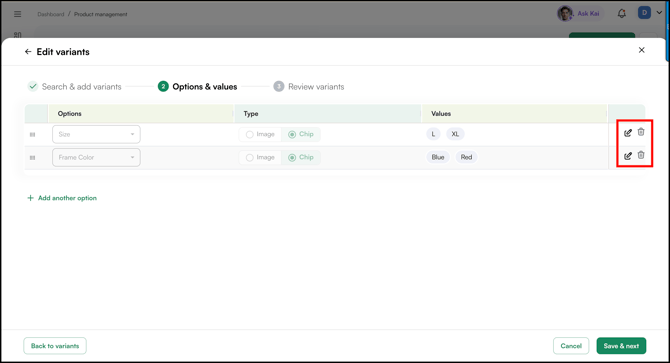The height and width of the screenshot is (363, 670).
Task: Select the Chip radio for Size
Action: [x=292, y=135]
